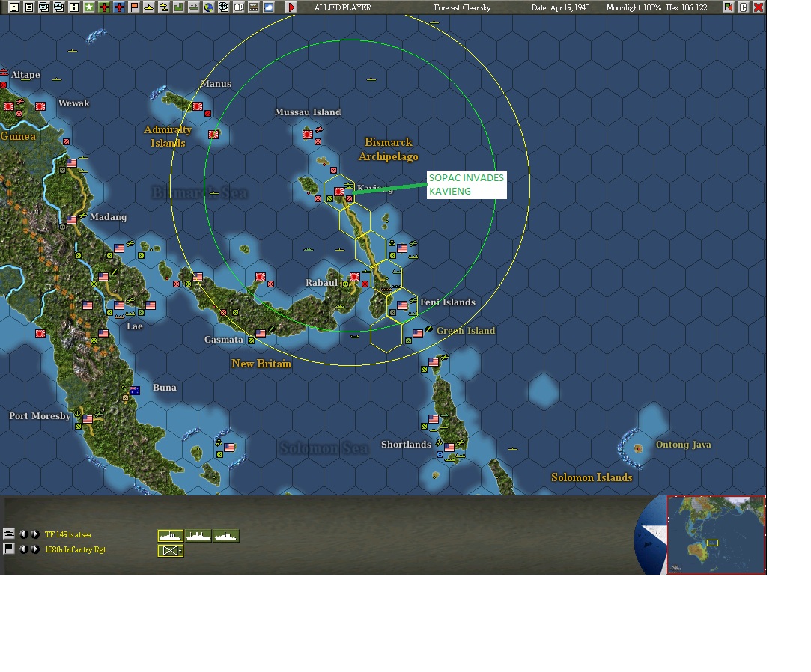The image size is (811, 672).
Task: Click the 'Lae' map label
Action: point(135,326)
